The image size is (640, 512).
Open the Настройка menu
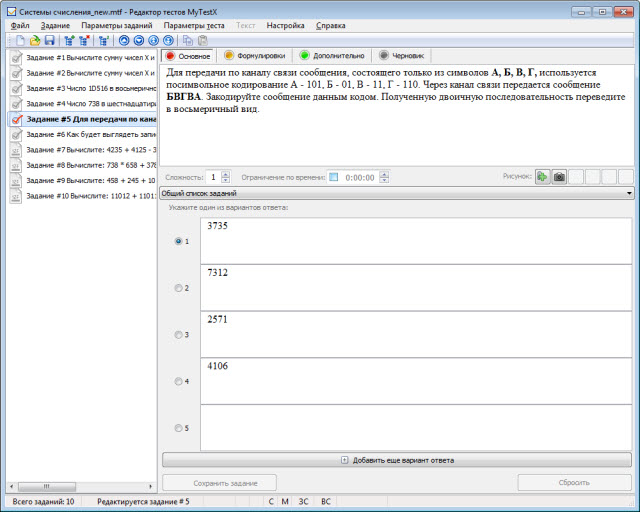pyautogui.click(x=285, y=25)
